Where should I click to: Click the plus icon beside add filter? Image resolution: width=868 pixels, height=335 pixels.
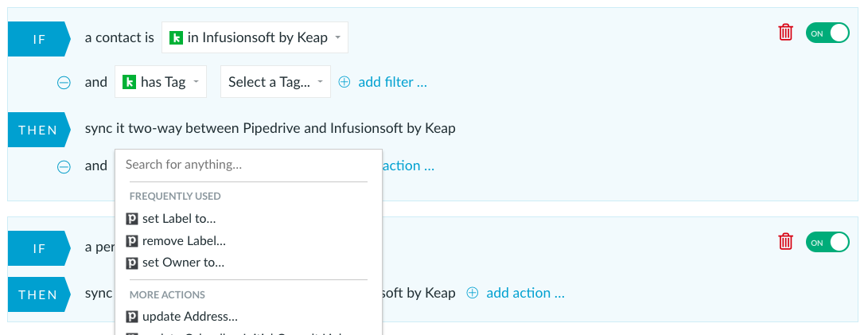pos(344,82)
